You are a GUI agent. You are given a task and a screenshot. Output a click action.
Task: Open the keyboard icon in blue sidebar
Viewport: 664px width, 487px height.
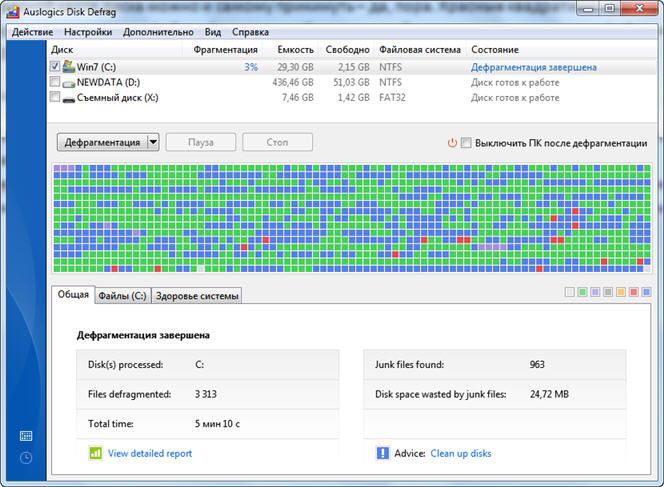(26, 436)
